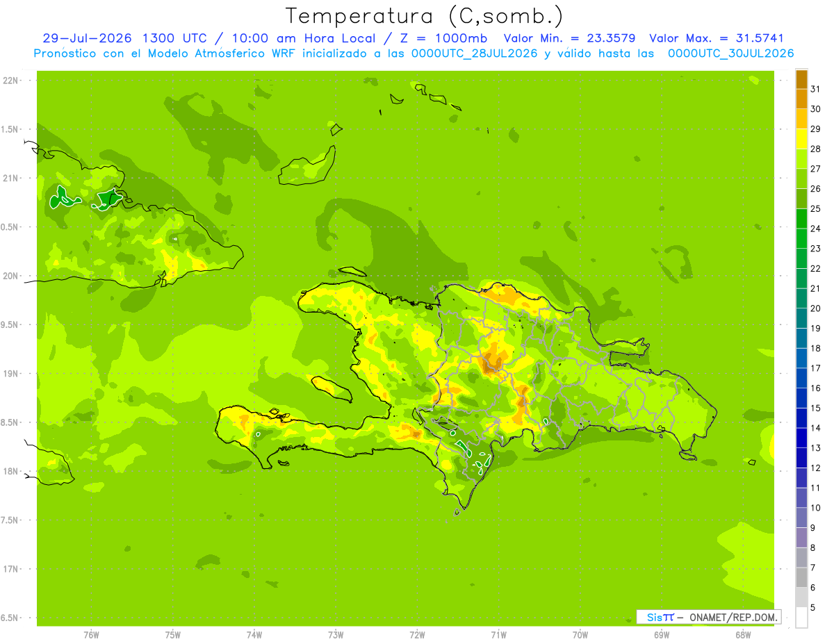Click the '74W' longitude label
834x644 pixels.
click(254, 635)
